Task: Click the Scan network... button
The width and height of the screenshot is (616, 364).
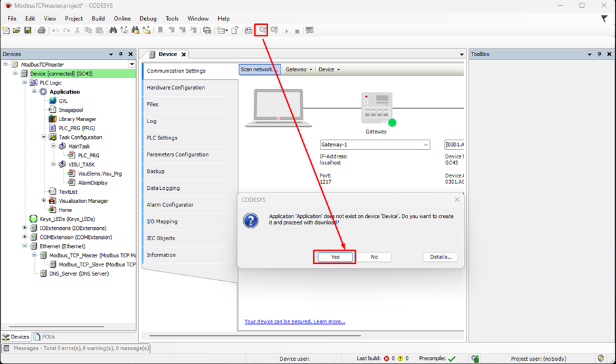Action: [260, 69]
